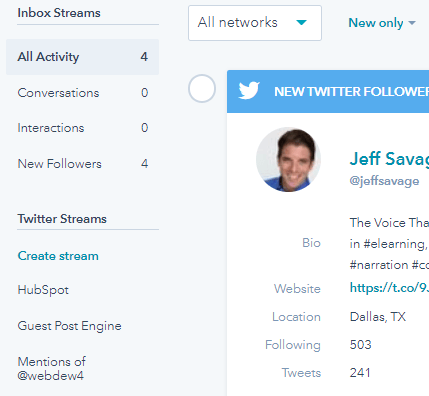Expand the New only filter

tap(382, 23)
